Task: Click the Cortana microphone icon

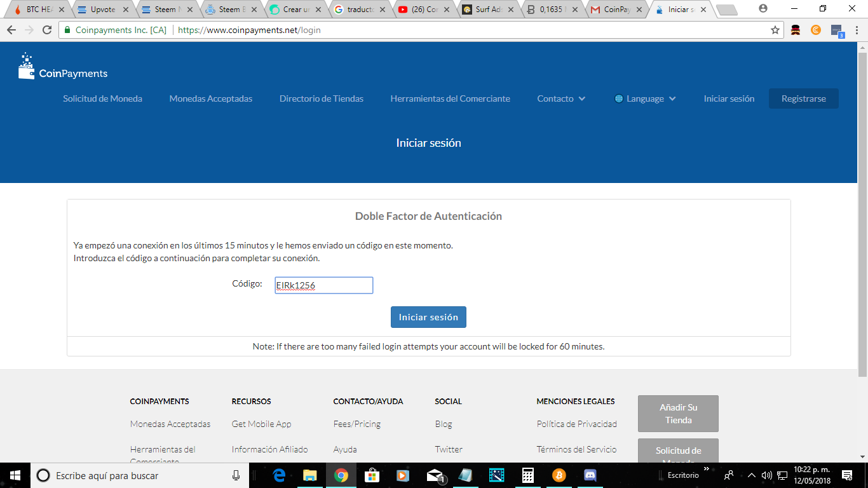Action: pos(236,475)
